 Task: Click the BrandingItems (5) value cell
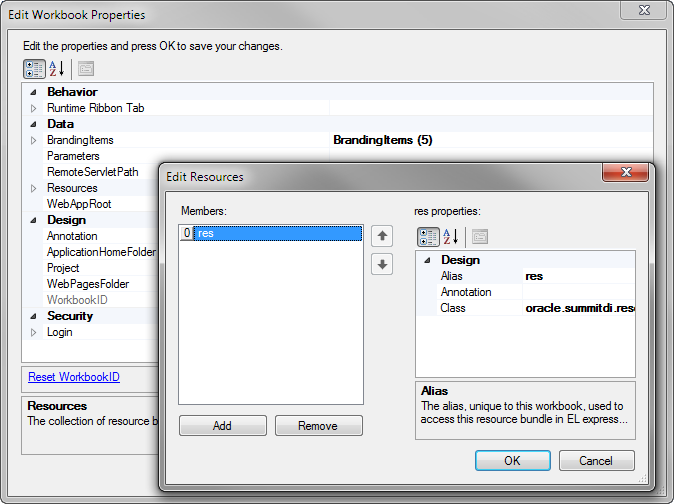pyautogui.click(x=491, y=140)
